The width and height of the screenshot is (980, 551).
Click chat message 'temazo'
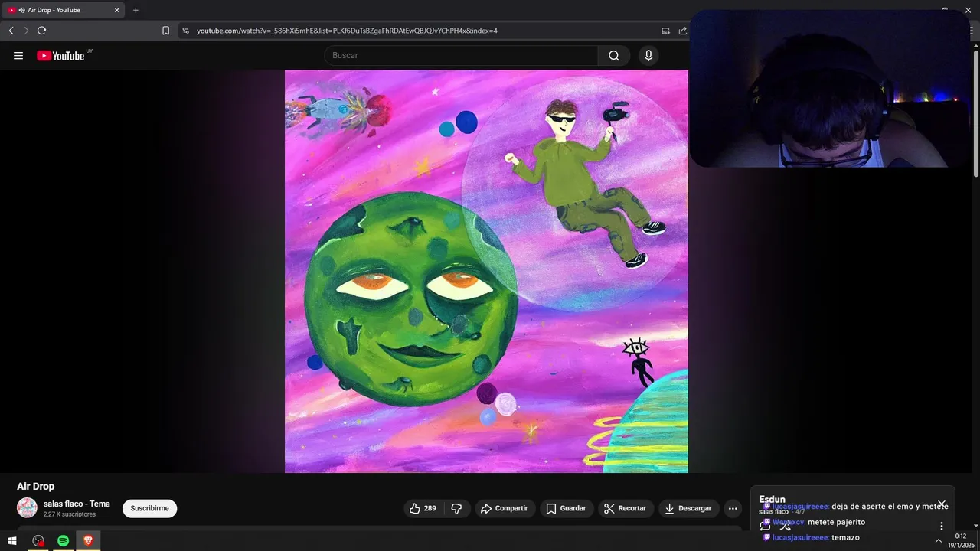click(845, 537)
